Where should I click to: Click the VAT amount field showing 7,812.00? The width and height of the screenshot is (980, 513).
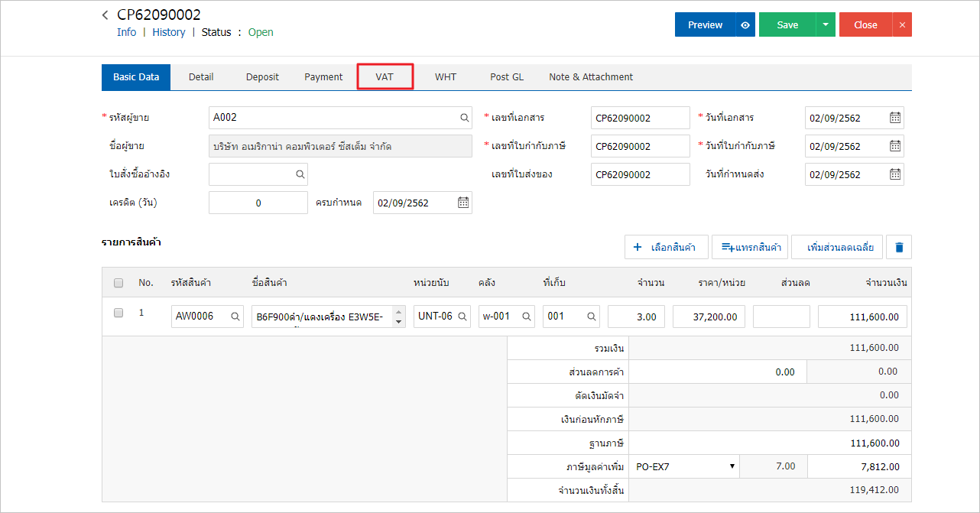tap(859, 466)
